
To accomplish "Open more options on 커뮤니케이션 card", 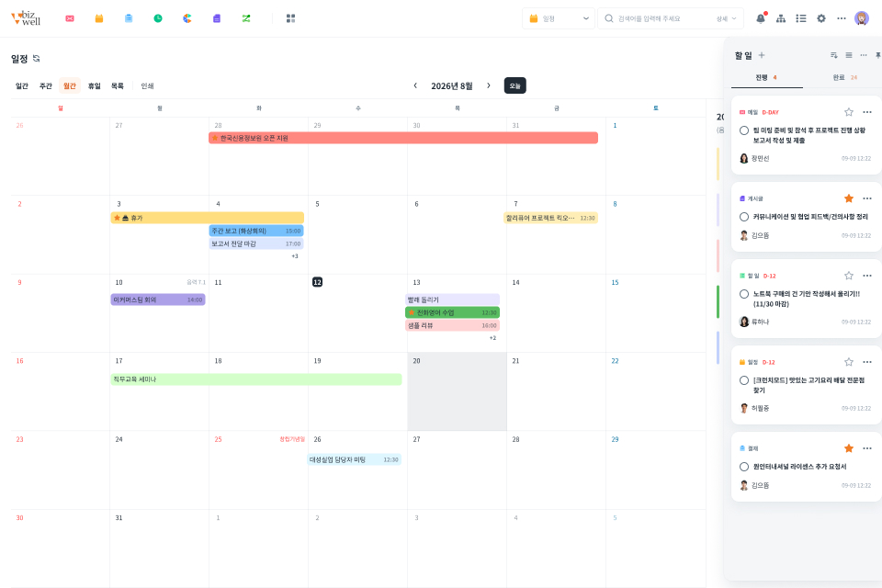I will coord(867,198).
